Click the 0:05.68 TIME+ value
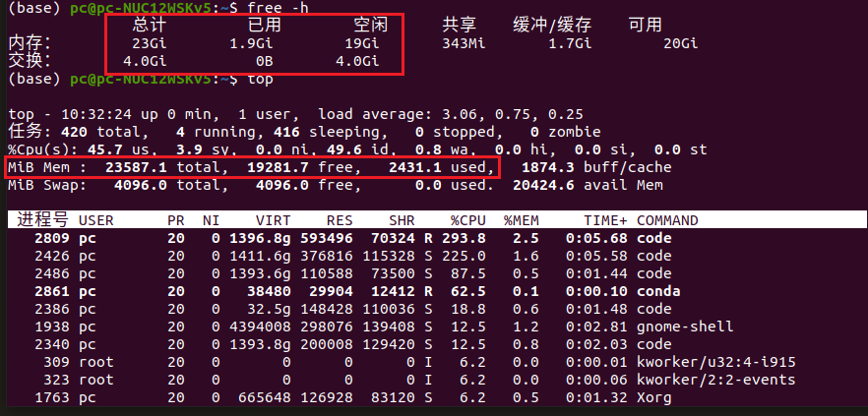The height and width of the screenshot is (416, 868). 596,238
